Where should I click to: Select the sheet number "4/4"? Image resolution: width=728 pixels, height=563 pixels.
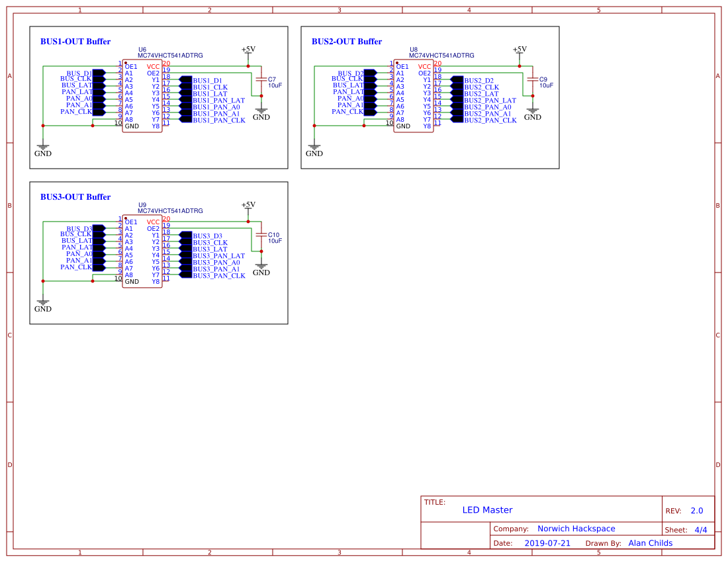pos(701,529)
